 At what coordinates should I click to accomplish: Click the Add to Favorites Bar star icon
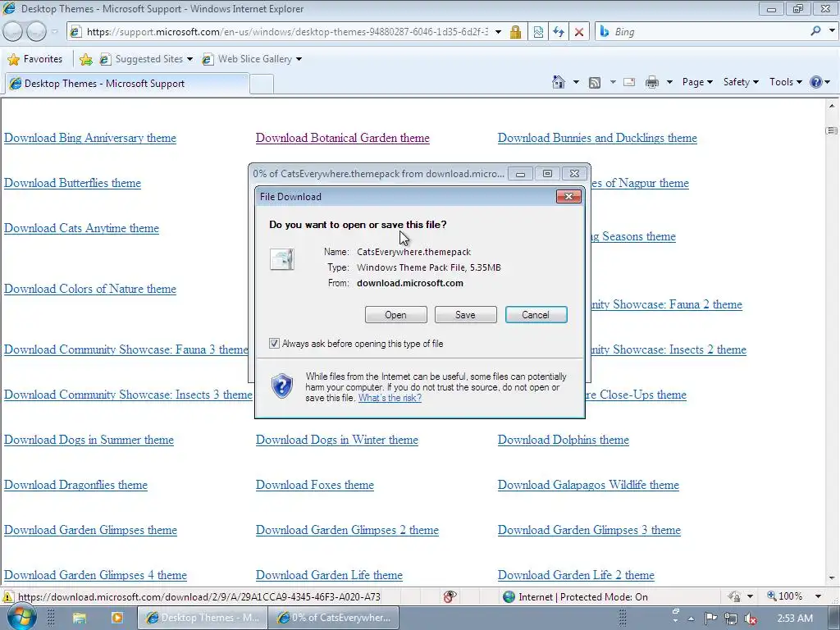click(x=85, y=59)
